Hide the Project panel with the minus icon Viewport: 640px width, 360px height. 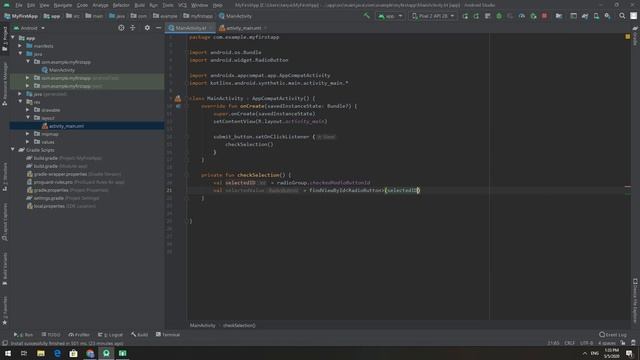[x=158, y=28]
